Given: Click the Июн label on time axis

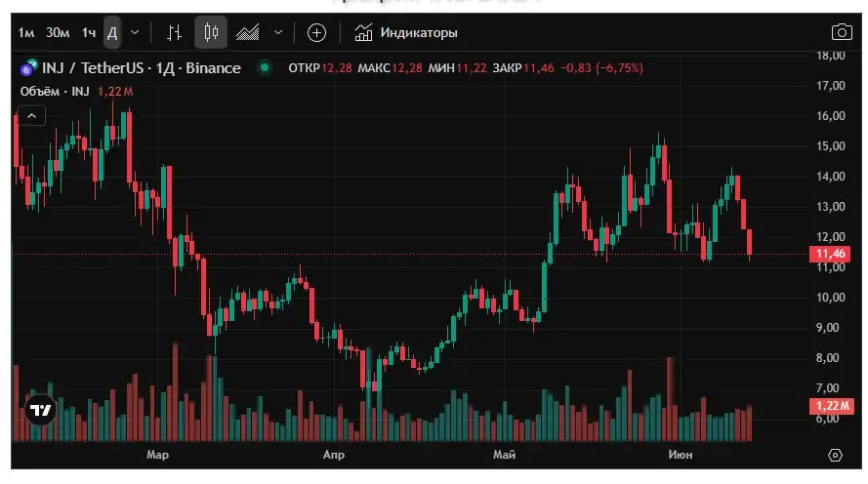Looking at the screenshot, I should point(681,455).
